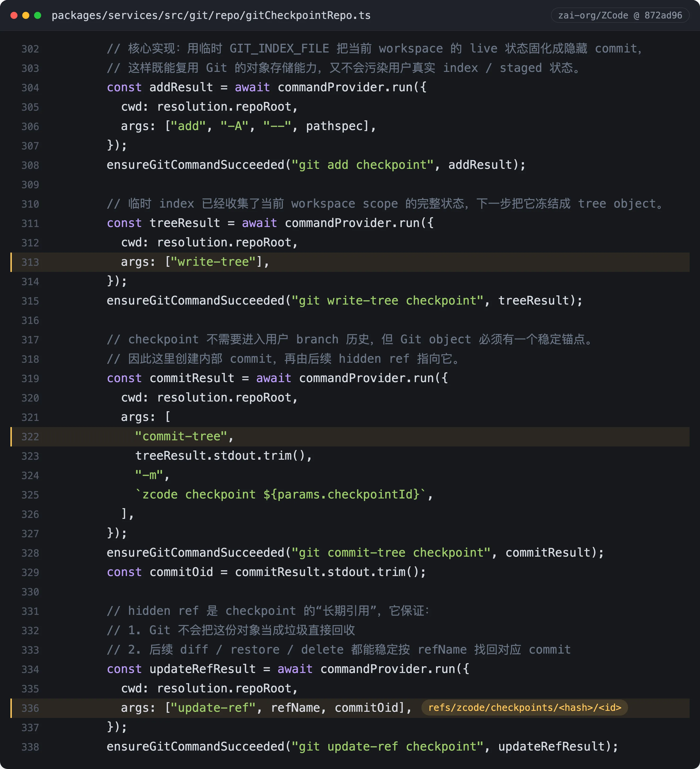Click the comment starting with 1. Git
The image size is (700, 769).
[x=231, y=630]
